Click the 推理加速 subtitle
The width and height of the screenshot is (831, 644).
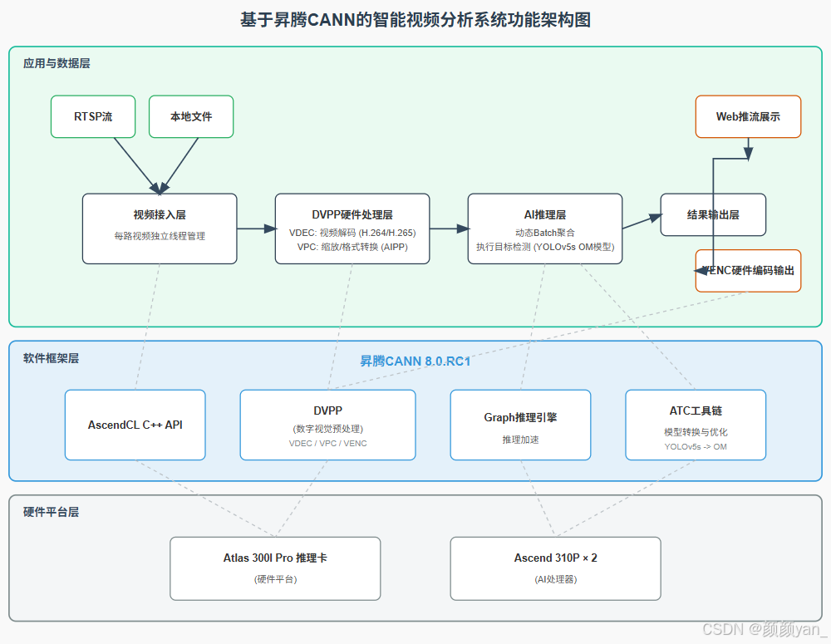click(520, 440)
